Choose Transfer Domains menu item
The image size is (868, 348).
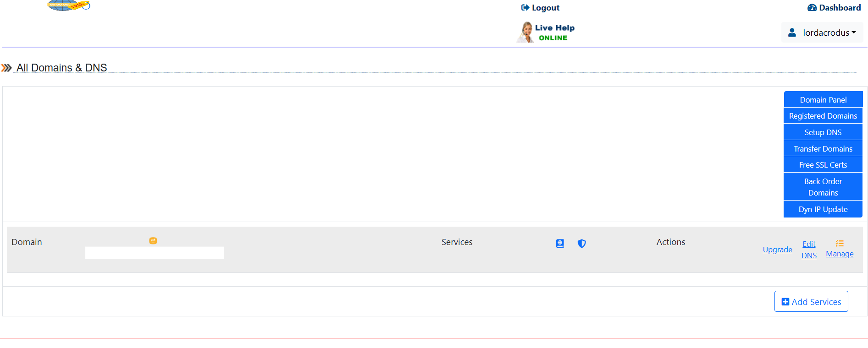[x=823, y=149]
